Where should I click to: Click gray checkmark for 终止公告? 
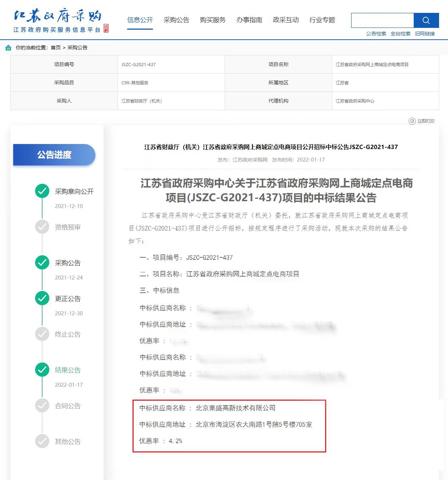pos(42,334)
